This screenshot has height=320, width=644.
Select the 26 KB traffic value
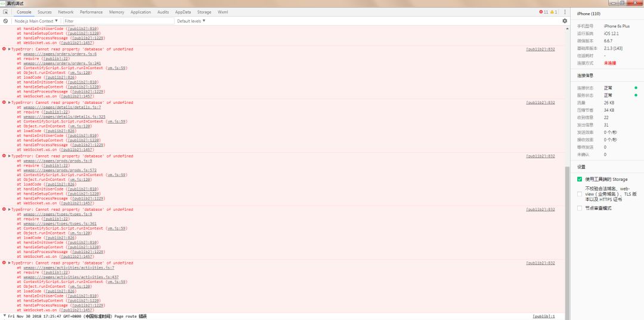coord(609,103)
